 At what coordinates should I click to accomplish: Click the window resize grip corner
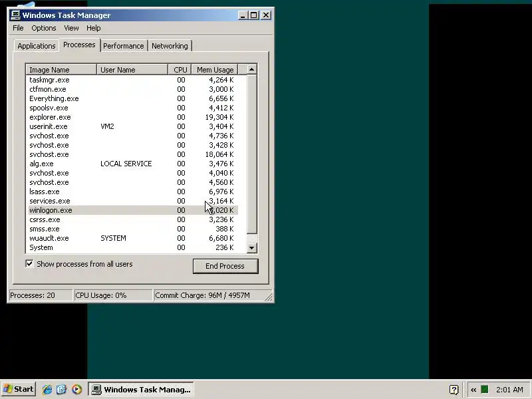269,297
